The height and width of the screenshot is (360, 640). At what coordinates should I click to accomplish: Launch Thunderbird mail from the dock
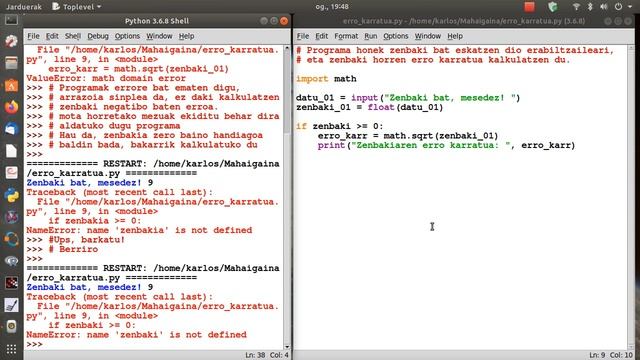coord(11,129)
